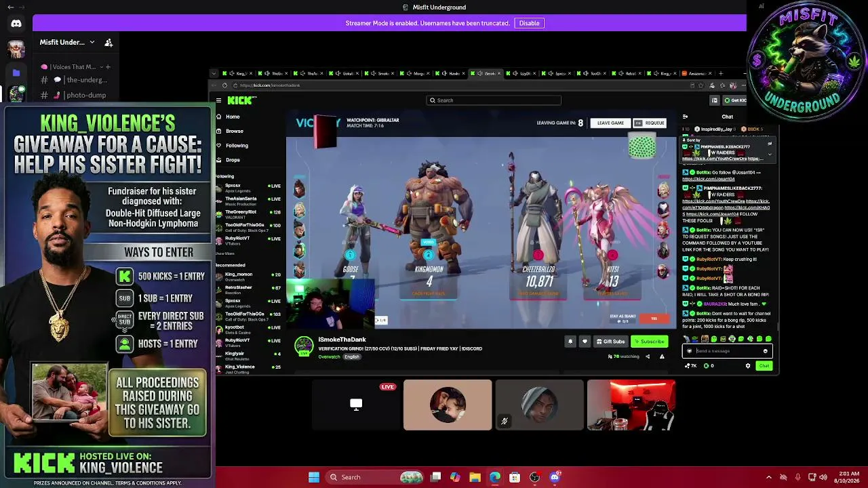
Task: Open Kick chat settings gear
Action: pos(748,366)
